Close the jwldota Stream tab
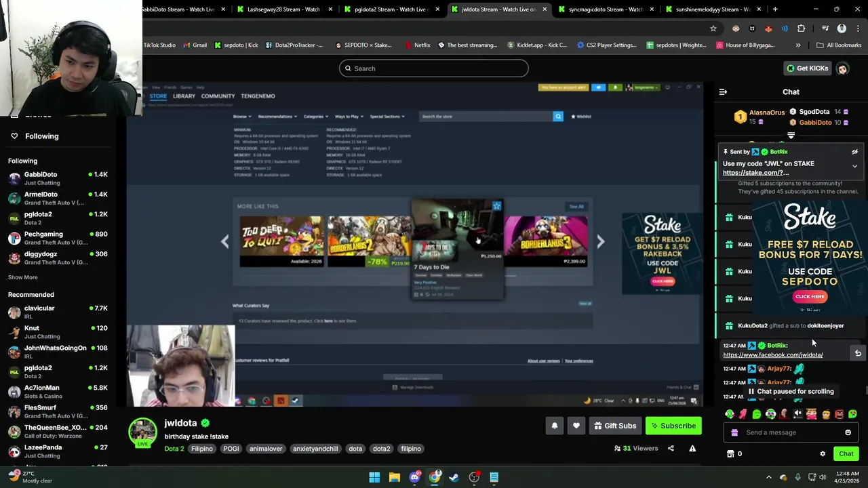Screen dimensions: 868x488 (x=544, y=9)
